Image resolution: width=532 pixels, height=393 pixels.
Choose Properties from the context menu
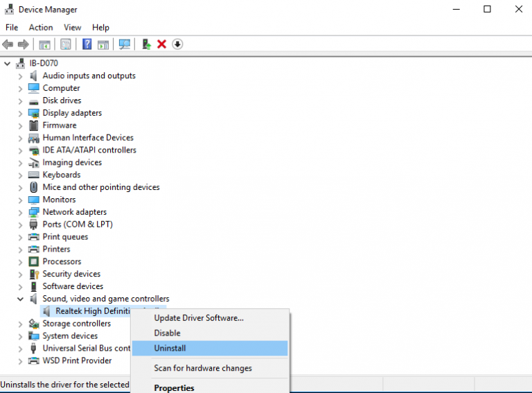point(210,387)
